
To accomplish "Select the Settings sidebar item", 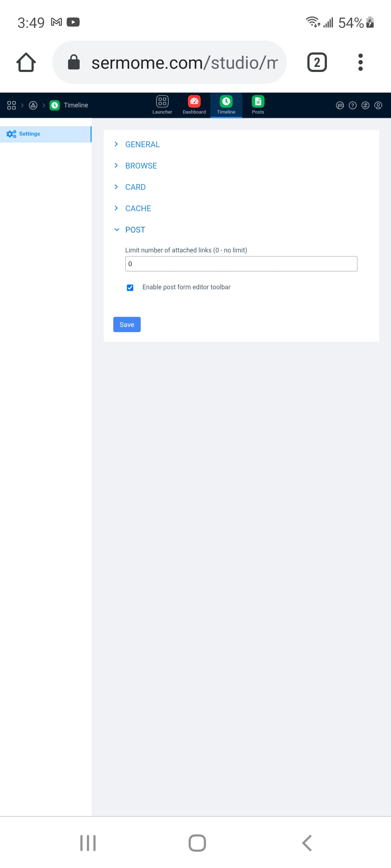I will [46, 134].
